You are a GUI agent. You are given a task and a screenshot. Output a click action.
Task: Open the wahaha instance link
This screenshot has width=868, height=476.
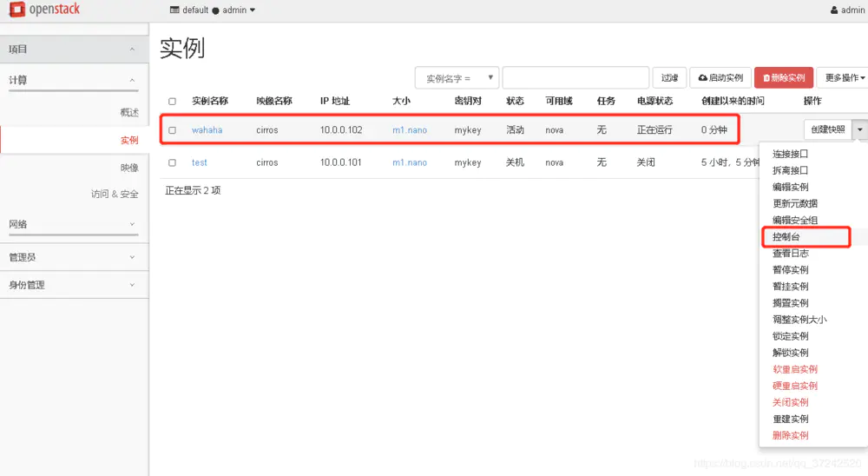(x=207, y=130)
